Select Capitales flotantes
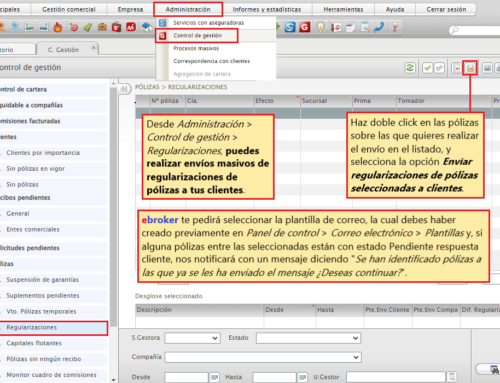The image size is (500, 383). (34, 343)
